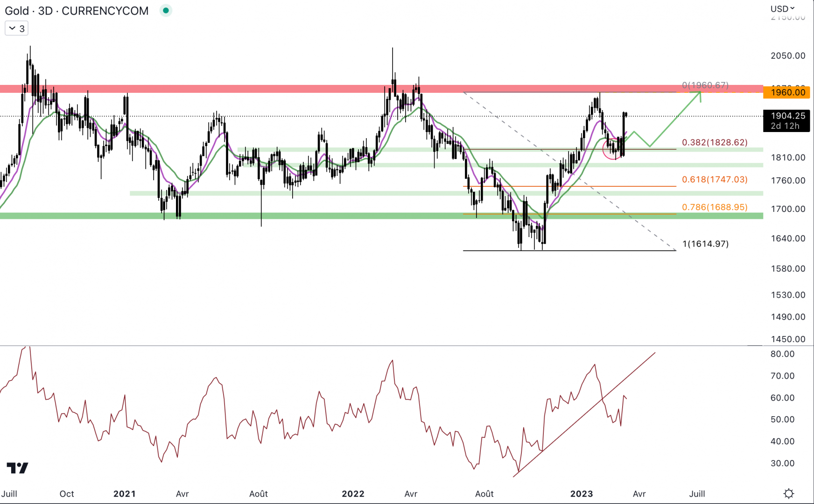Click the 1450.00 price axis label
This screenshot has height=504, width=814.
click(x=788, y=339)
